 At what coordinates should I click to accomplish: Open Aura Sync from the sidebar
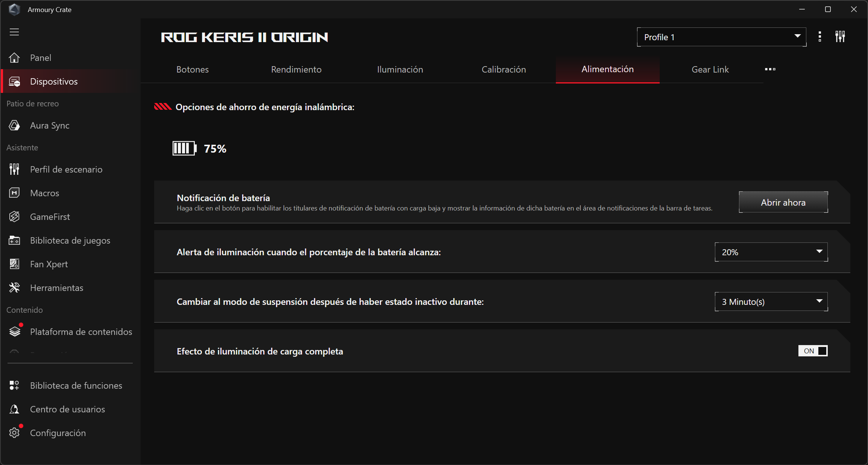[71, 126]
